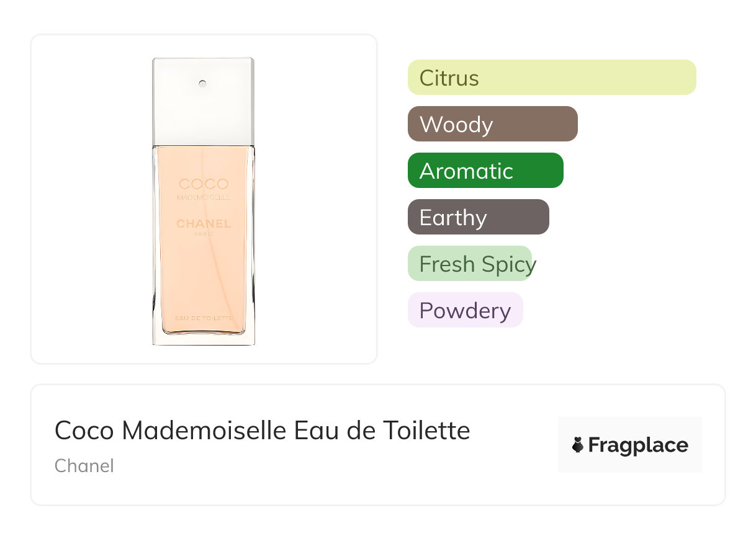The width and height of the screenshot is (756, 536).
Task: Select the Woody accord bar
Action: pyautogui.click(x=492, y=124)
